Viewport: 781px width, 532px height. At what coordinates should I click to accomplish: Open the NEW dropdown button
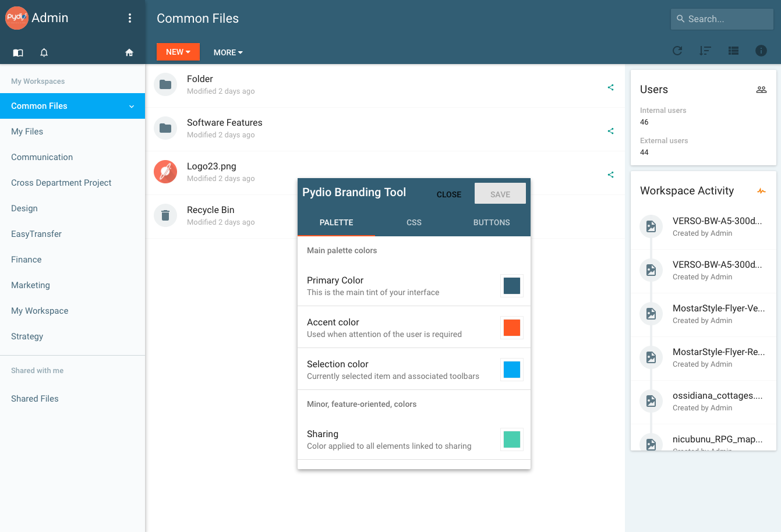pyautogui.click(x=178, y=52)
